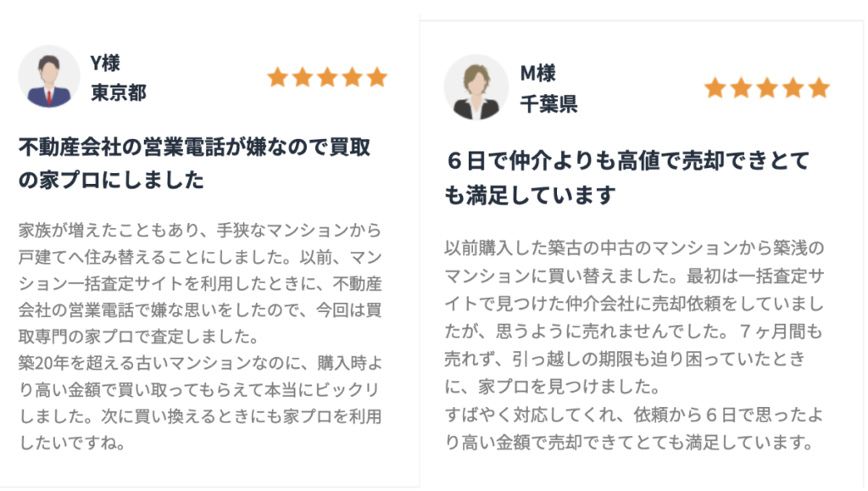Click the 東京都 location label

click(119, 92)
